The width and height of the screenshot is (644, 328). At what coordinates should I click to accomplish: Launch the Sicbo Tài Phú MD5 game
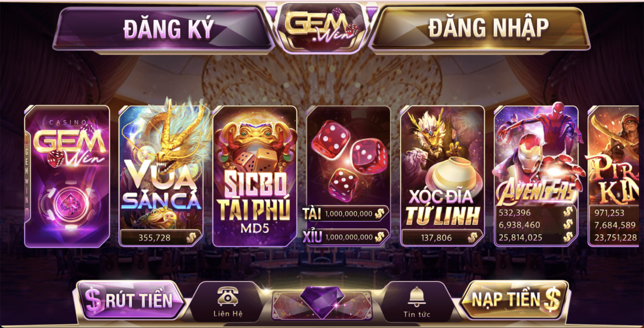[254, 176]
